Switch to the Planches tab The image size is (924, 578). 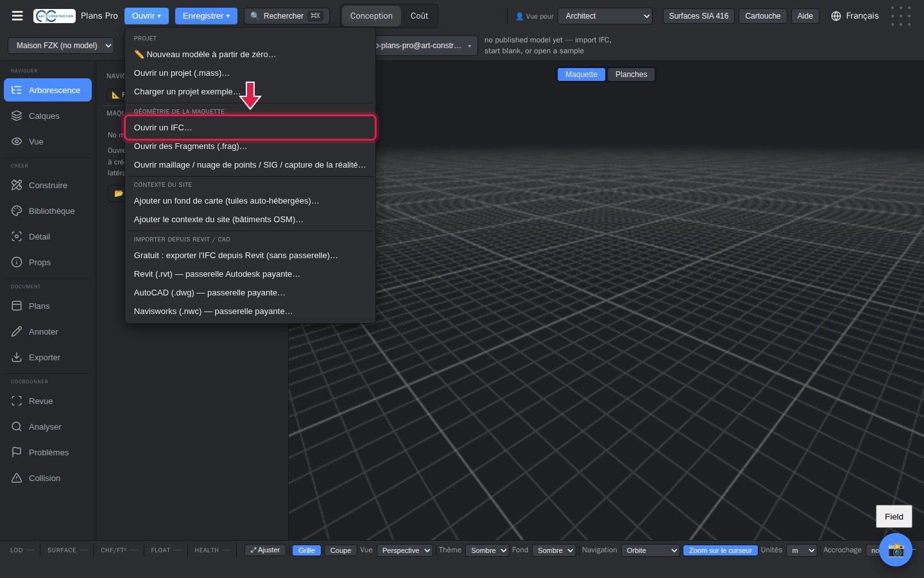(x=631, y=74)
